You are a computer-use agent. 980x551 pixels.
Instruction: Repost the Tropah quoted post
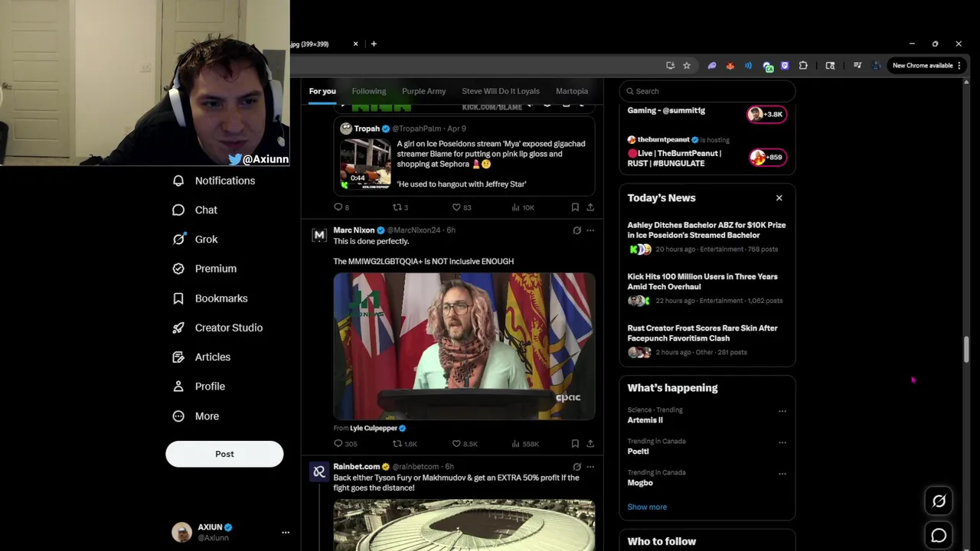pos(400,207)
